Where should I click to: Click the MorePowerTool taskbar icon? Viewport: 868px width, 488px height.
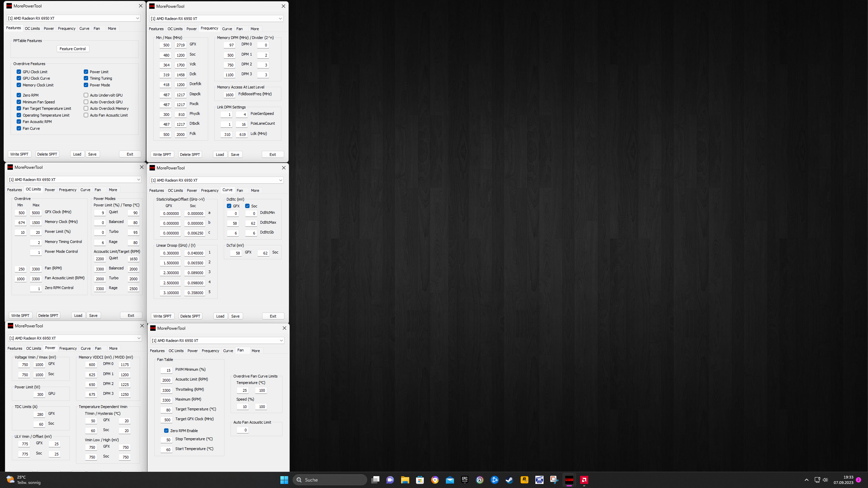569,480
